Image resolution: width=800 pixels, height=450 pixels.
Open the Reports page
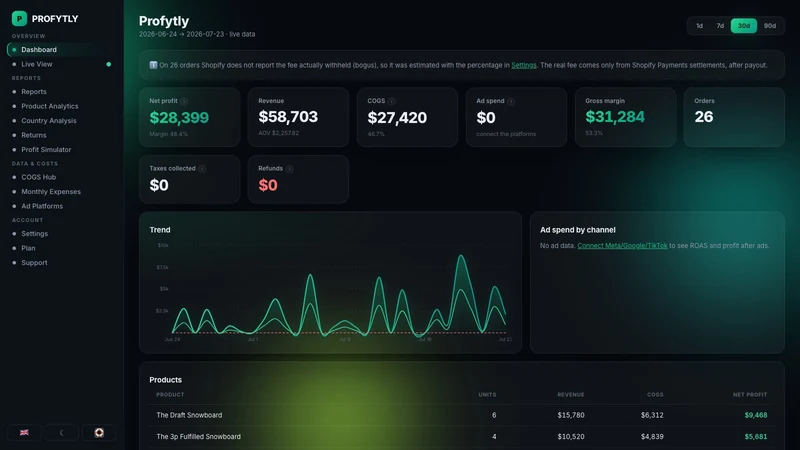[61, 92]
